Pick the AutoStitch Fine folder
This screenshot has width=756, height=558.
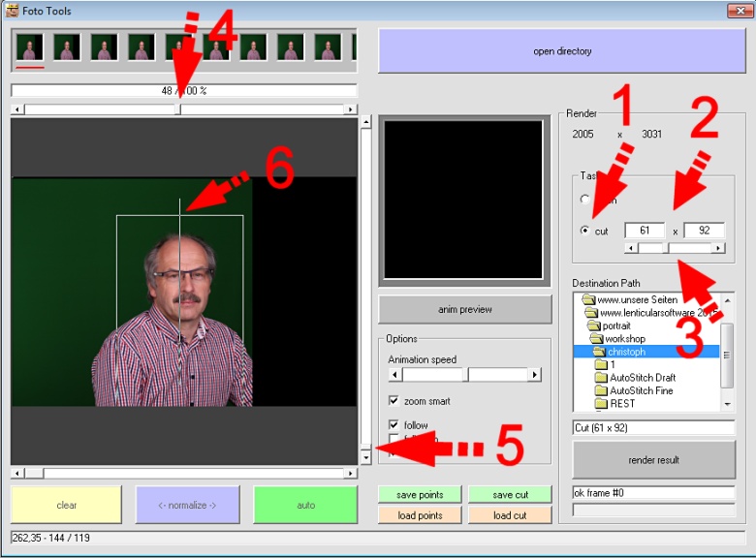click(x=641, y=390)
